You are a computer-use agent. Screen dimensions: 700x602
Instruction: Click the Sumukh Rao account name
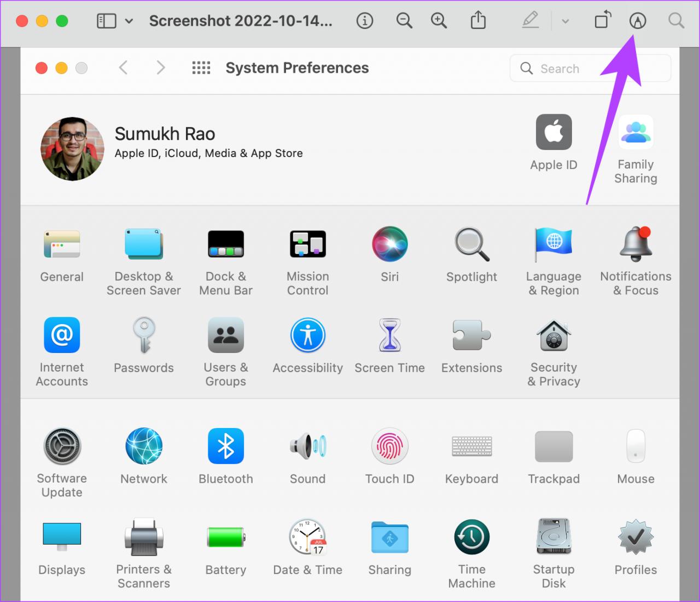[165, 134]
